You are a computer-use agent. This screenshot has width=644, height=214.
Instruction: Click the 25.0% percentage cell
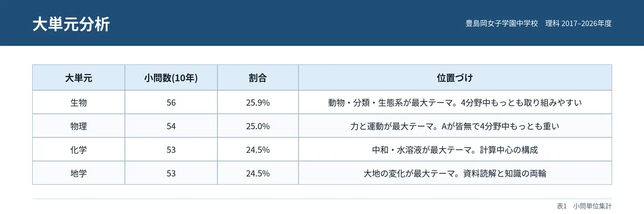pyautogui.click(x=258, y=126)
